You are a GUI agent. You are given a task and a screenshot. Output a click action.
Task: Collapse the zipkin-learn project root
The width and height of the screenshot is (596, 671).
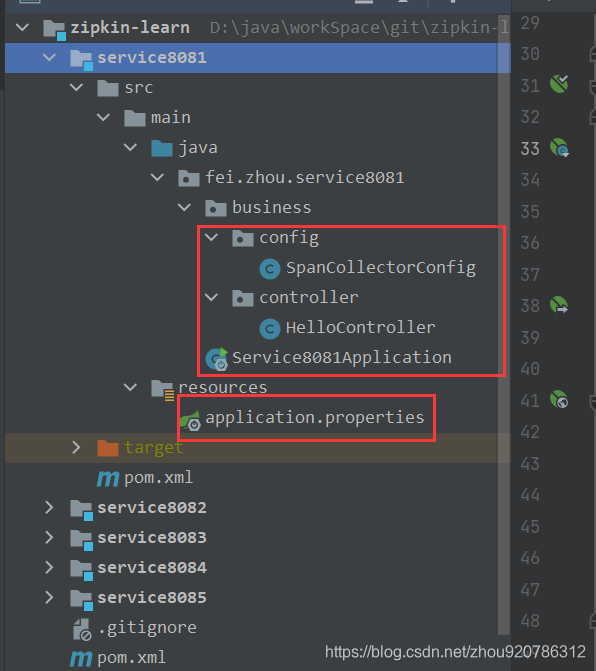pyautogui.click(x=22, y=28)
